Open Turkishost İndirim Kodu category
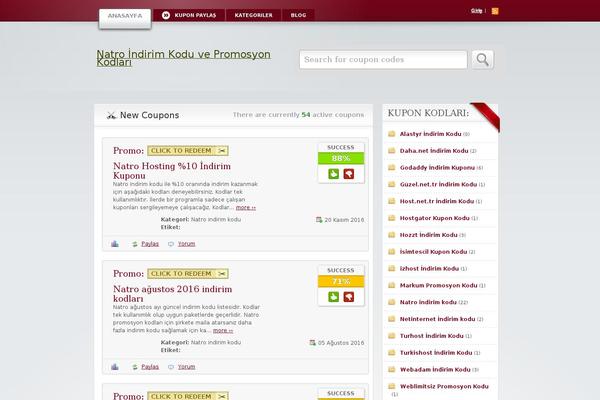The height and width of the screenshot is (400, 600). [x=436, y=353]
